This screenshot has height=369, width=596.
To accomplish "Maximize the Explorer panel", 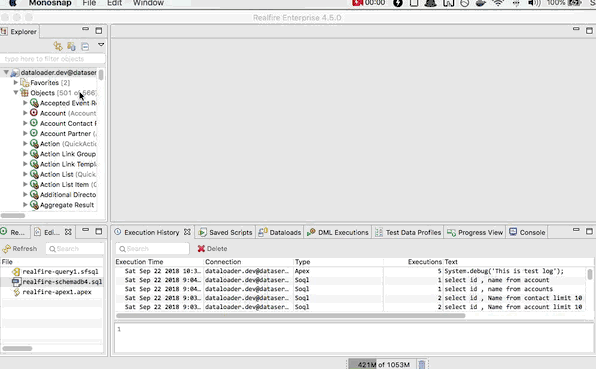I will (99, 30).
